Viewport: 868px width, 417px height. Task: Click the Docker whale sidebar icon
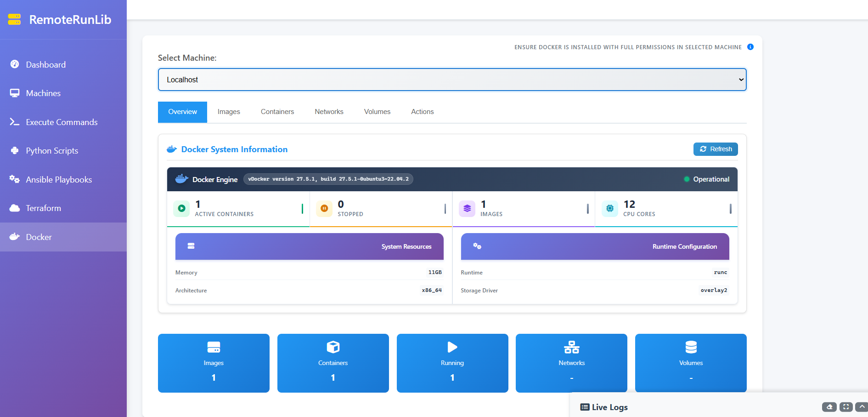(15, 237)
